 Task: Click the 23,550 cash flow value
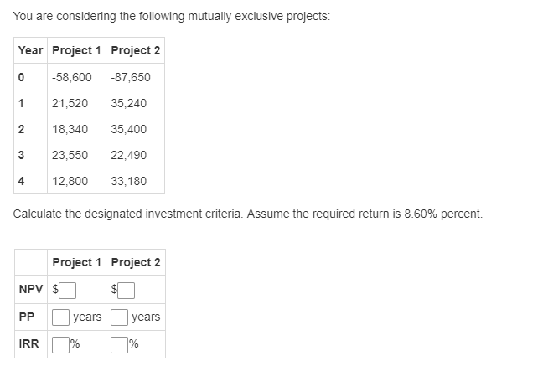(70, 155)
